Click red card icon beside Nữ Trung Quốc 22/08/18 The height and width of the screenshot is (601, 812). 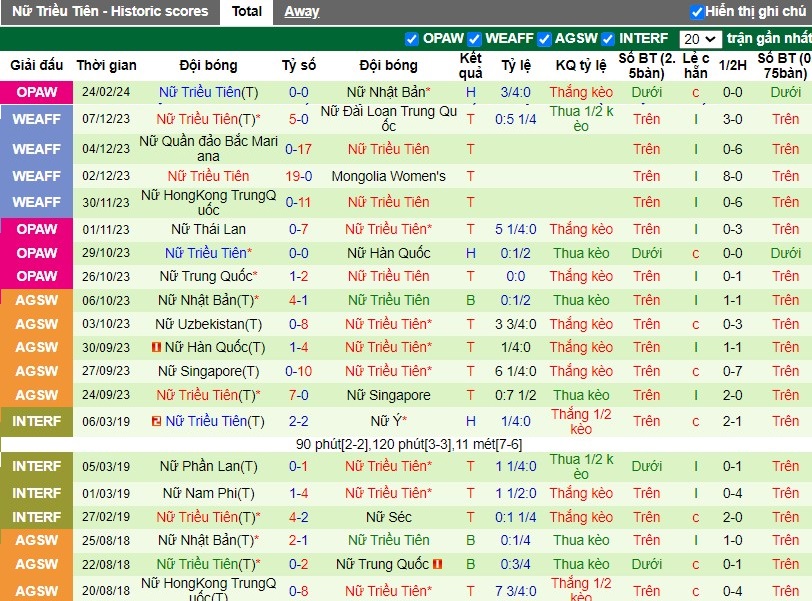coord(438,564)
